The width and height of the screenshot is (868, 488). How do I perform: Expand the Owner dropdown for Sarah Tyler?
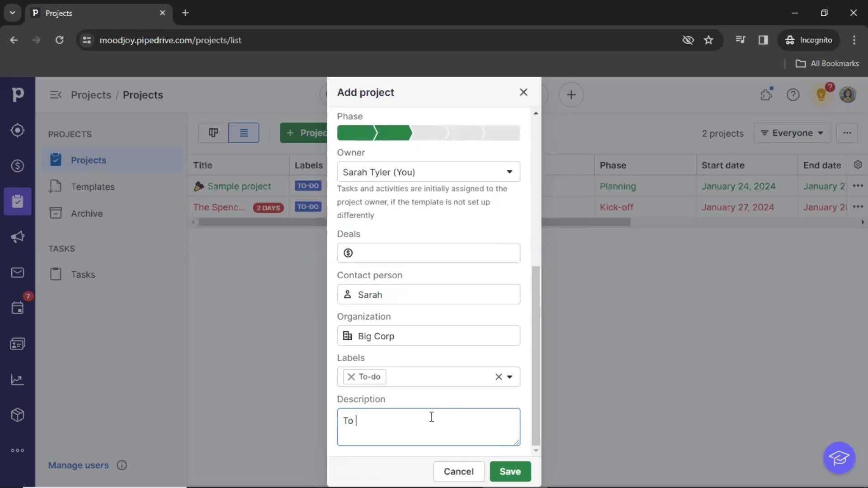pyautogui.click(x=509, y=172)
